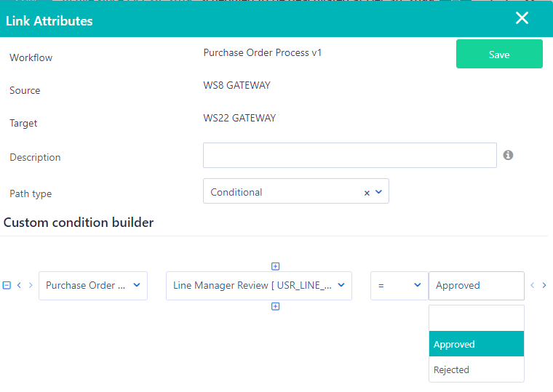Click the Description label
553x392 pixels.
coord(35,157)
